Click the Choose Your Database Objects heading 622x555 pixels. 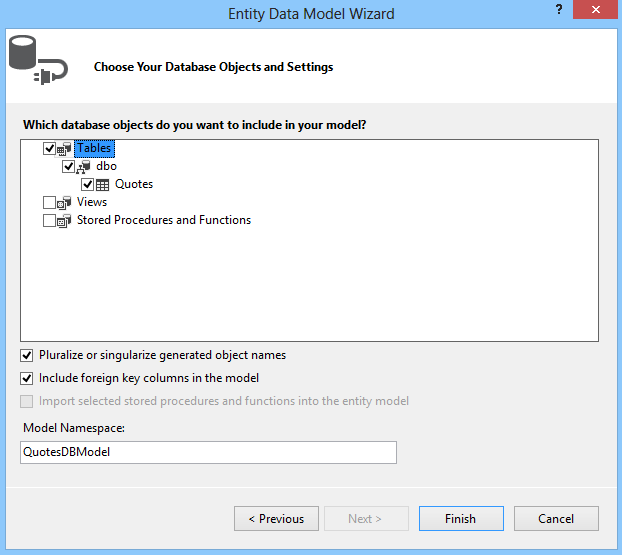click(x=213, y=67)
